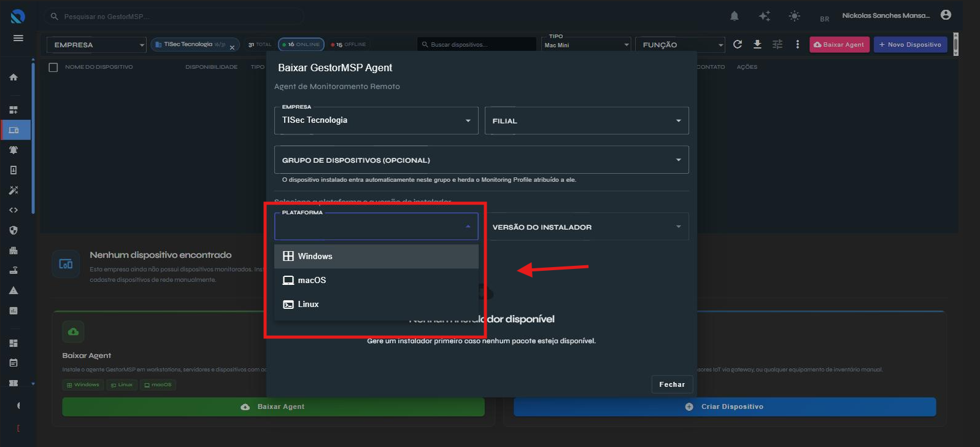Image resolution: width=980 pixels, height=447 pixels.
Task: Open the dashboard widgets sidebar icon
Action: [x=14, y=110]
